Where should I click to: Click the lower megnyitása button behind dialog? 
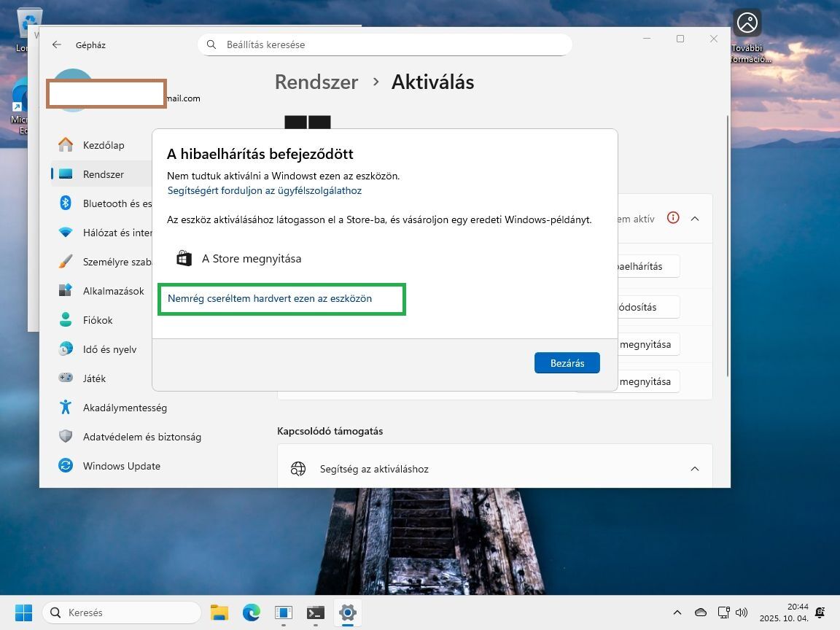pyautogui.click(x=649, y=381)
